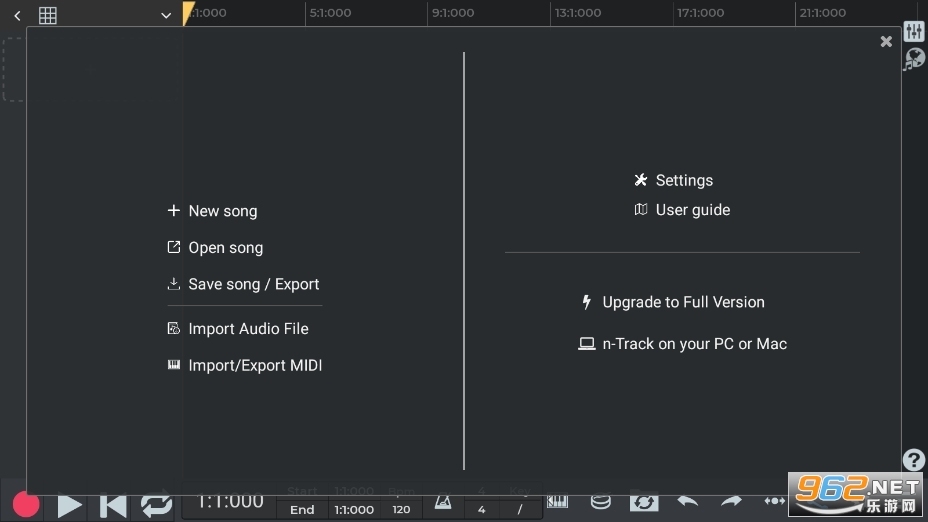
Task: Click the grid icon in the top bar
Action: (x=48, y=15)
